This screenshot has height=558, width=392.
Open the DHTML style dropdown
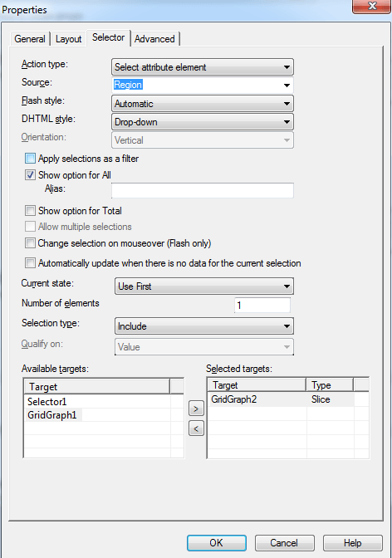203,122
